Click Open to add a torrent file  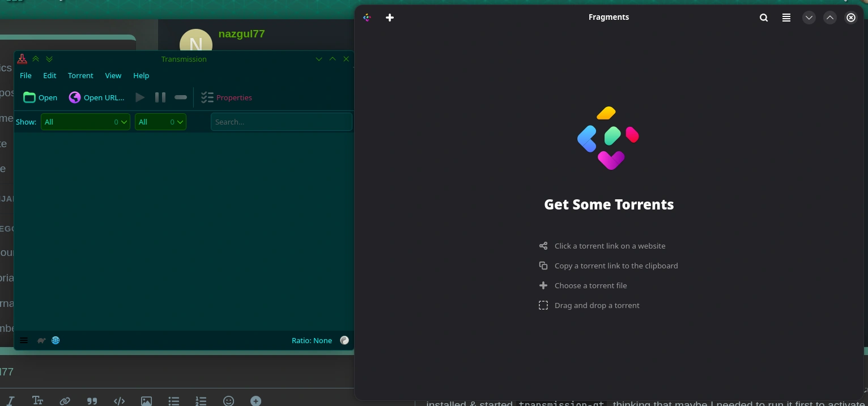pos(40,97)
